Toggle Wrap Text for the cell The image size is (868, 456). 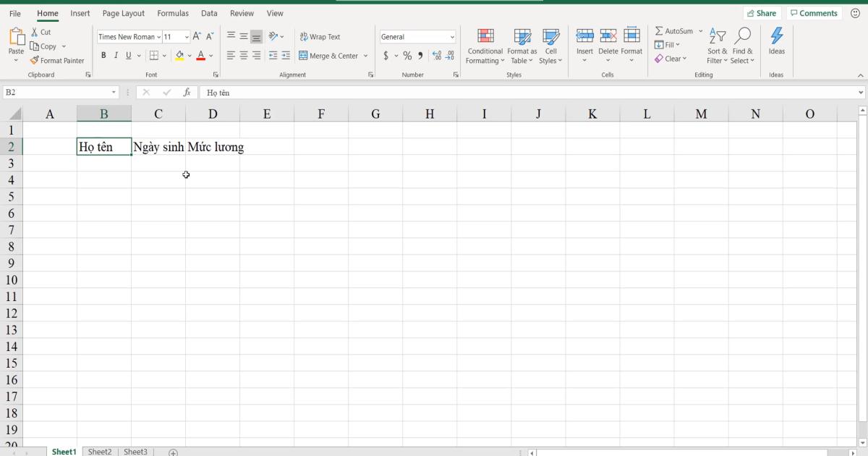pos(319,36)
